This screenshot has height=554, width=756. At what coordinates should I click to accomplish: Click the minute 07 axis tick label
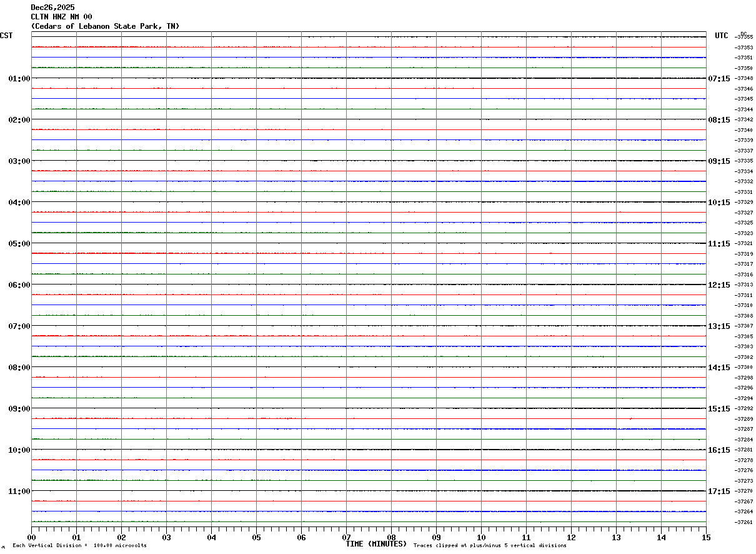pyautogui.click(x=347, y=537)
